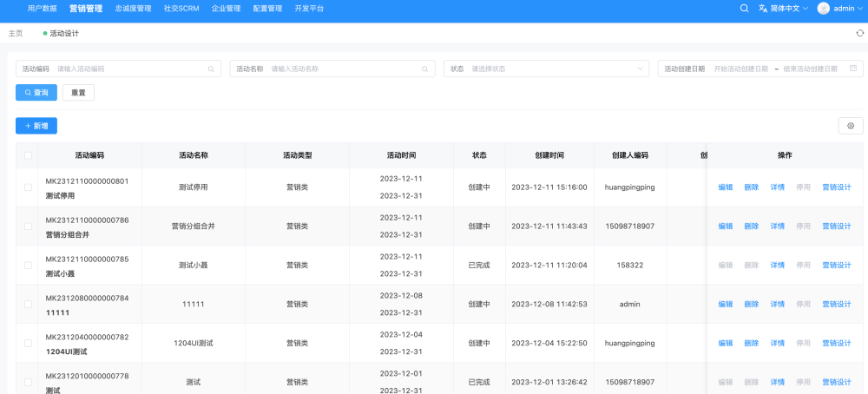Click 编辑 for 11111 row

726,305
